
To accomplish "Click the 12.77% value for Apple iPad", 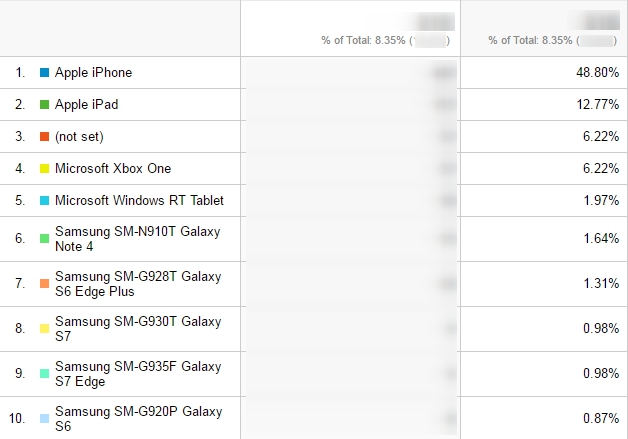I will click(x=598, y=105).
